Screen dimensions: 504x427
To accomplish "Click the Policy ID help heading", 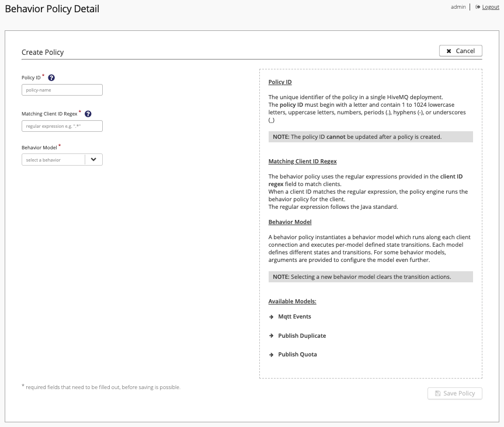I will [280, 82].
